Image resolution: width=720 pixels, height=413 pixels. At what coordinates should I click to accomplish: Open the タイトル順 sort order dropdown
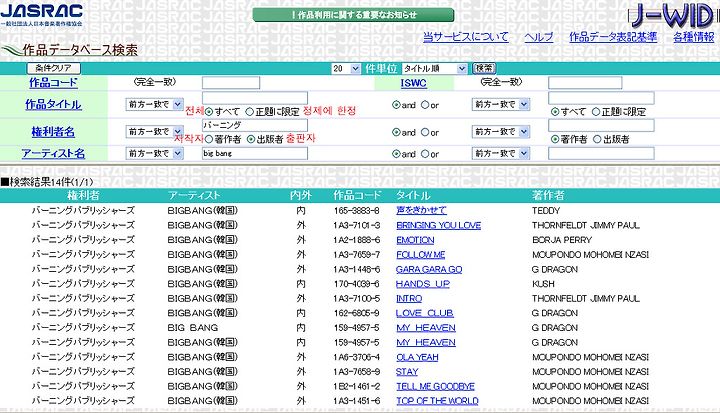click(434, 68)
